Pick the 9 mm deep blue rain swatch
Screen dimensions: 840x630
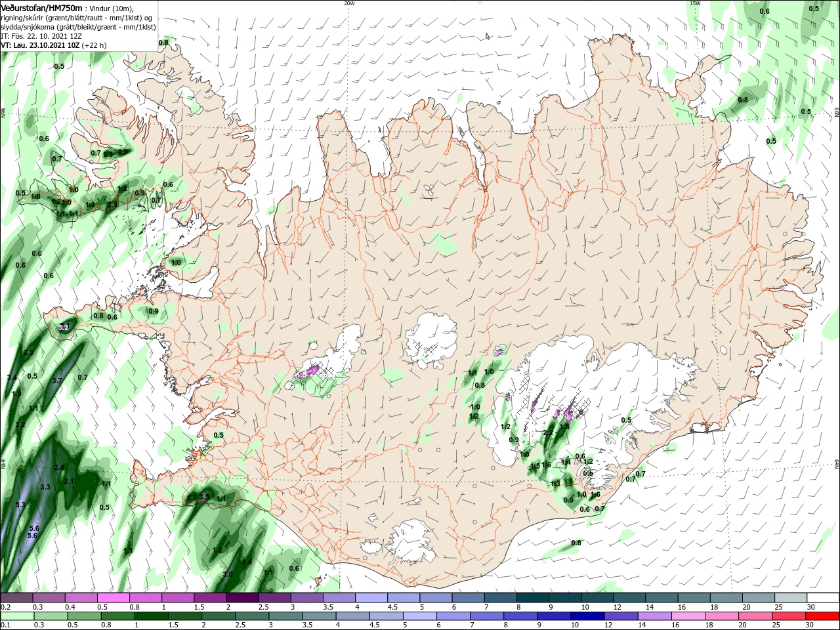[x=553, y=616]
